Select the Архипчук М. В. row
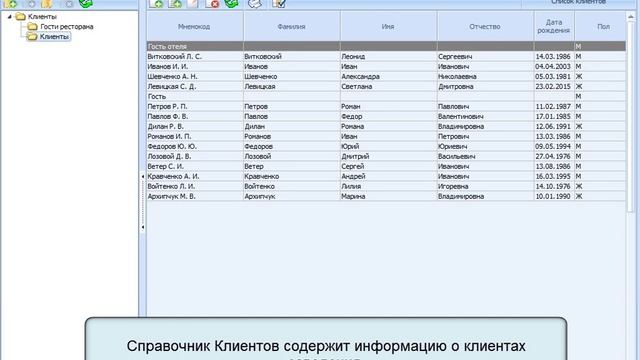Screen dimensions: 640x360 [x=386, y=196]
